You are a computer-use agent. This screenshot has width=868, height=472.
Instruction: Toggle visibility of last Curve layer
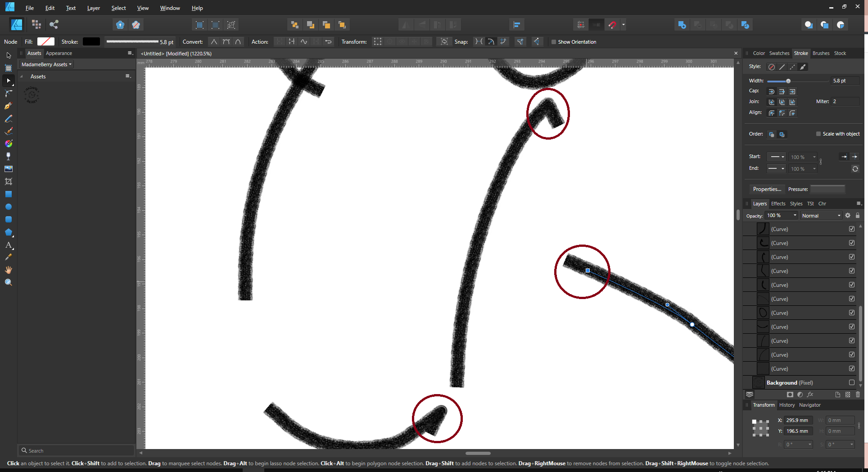pos(852,368)
